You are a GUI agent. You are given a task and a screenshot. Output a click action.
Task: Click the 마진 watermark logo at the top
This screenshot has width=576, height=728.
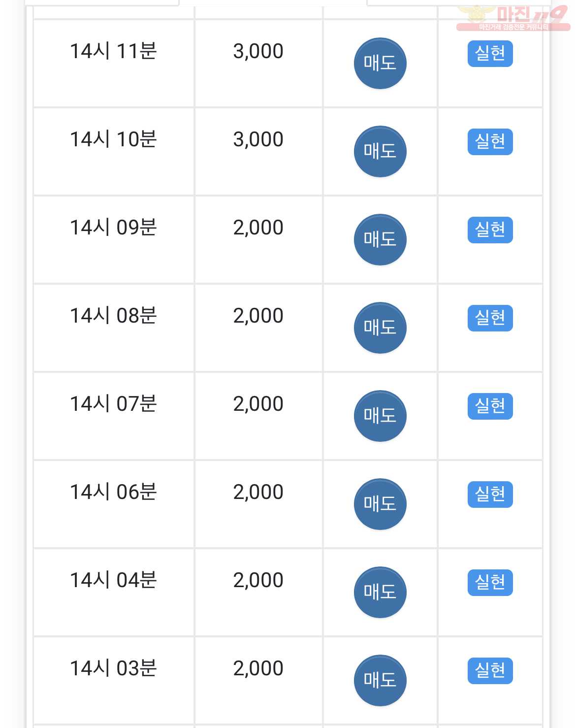(x=513, y=18)
